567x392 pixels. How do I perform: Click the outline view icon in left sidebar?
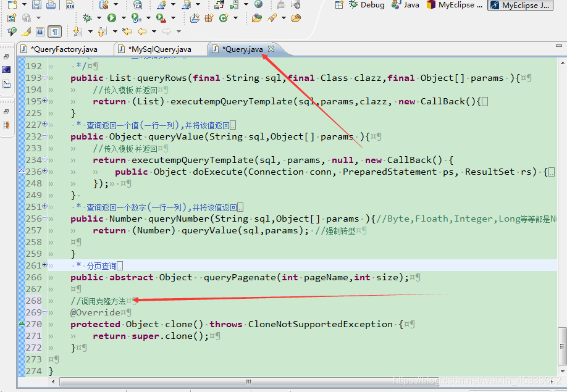coord(6,125)
